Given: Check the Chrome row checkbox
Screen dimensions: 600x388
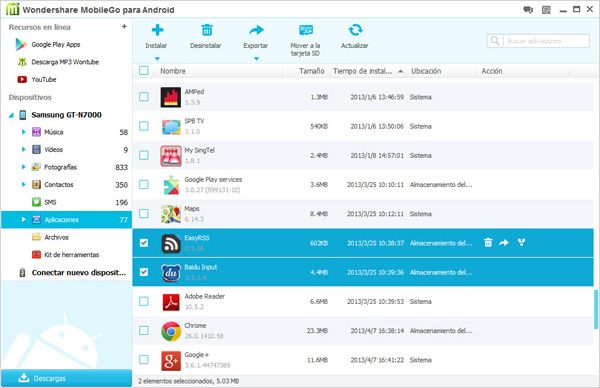Looking at the screenshot, I should [x=144, y=330].
